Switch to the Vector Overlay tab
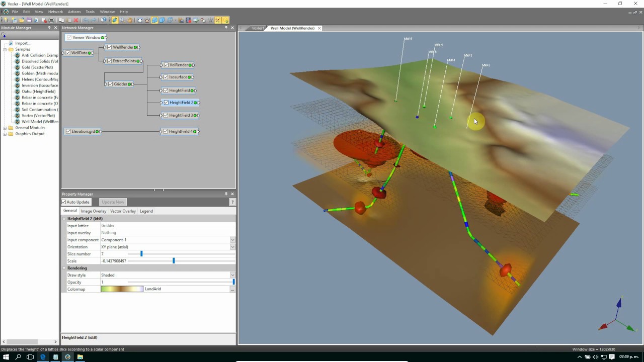This screenshot has height=362, width=644. (x=123, y=211)
